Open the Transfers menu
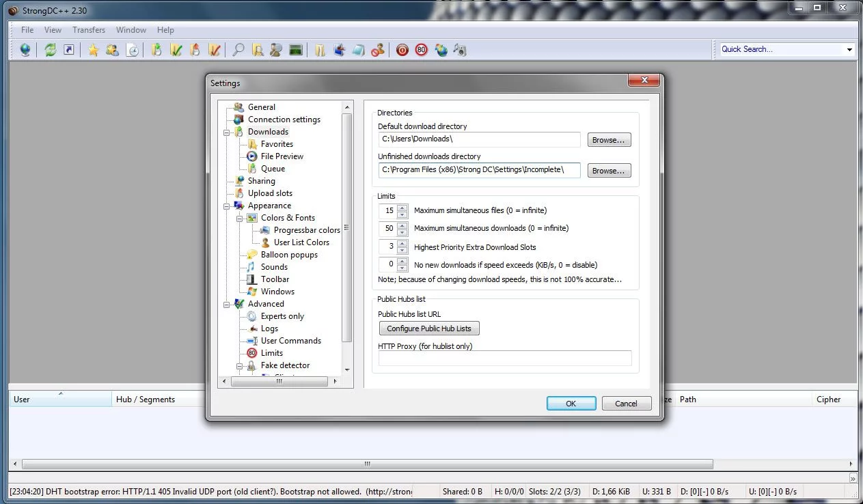Screen dimensions: 863x504 89,30
